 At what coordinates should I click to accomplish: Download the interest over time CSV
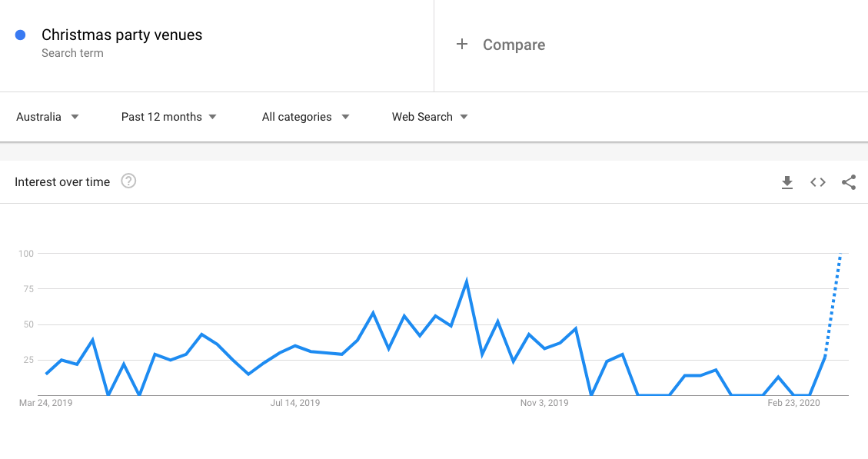(x=787, y=182)
